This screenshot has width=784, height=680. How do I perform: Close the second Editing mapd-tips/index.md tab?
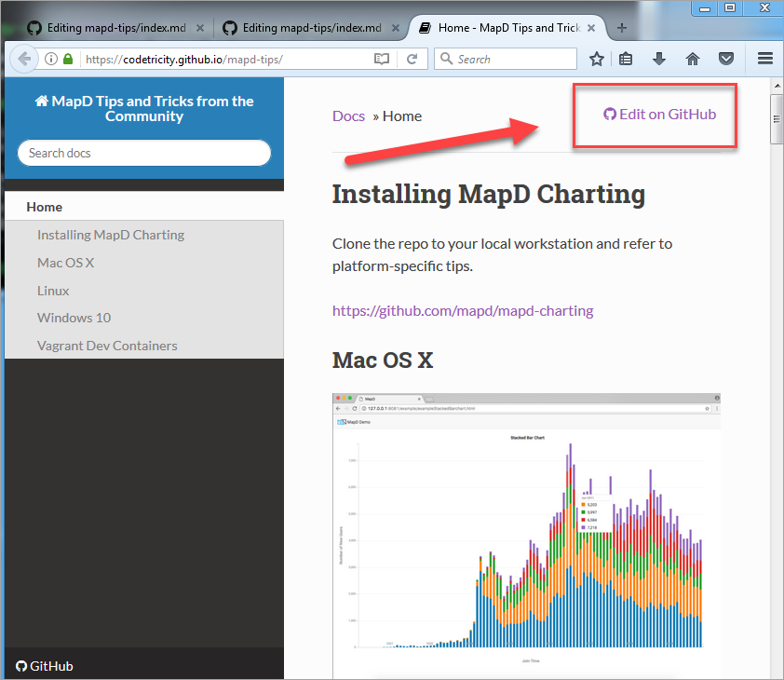[396, 28]
